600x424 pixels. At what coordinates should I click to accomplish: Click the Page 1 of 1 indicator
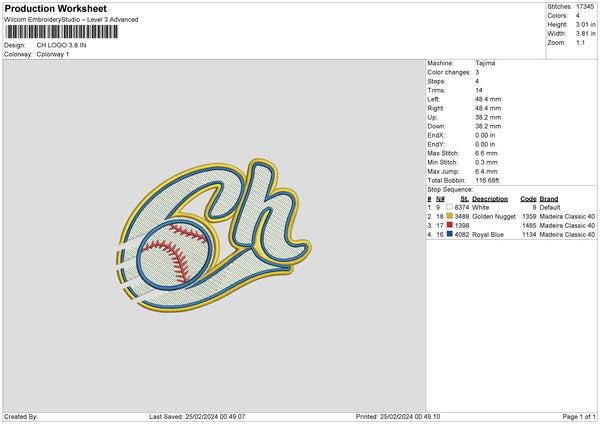579,417
